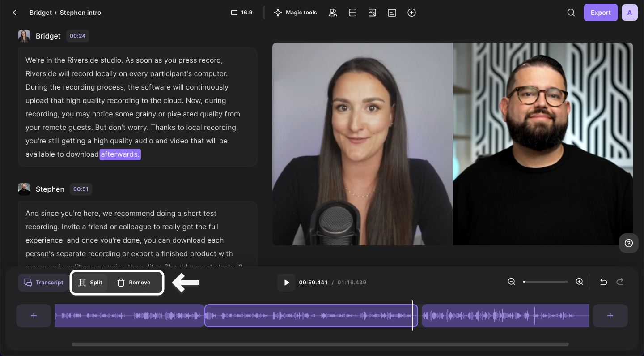Viewport: 644px width, 356px height.
Task: Click the circled plus icon in top toolbar
Action: (x=412, y=13)
